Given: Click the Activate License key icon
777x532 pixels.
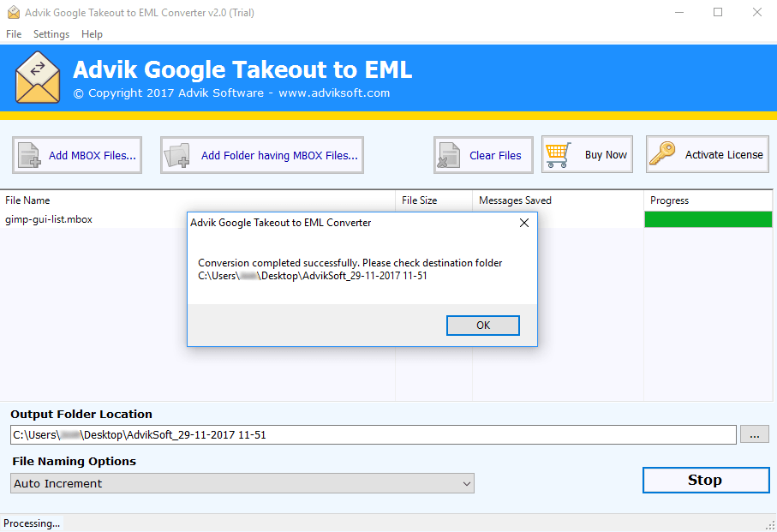Looking at the screenshot, I should pyautogui.click(x=662, y=154).
